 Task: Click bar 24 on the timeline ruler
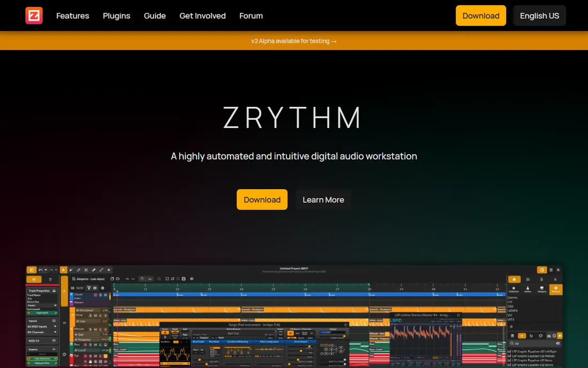click(241, 289)
